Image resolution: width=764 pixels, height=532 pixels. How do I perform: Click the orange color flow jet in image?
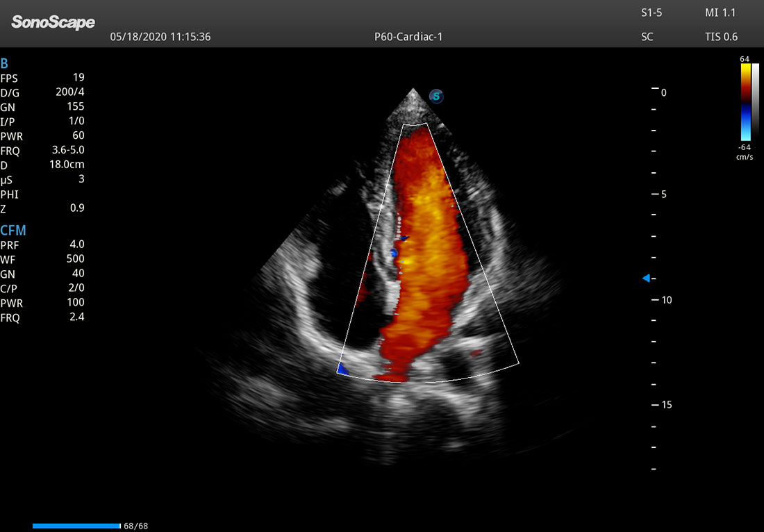pyautogui.click(x=426, y=253)
